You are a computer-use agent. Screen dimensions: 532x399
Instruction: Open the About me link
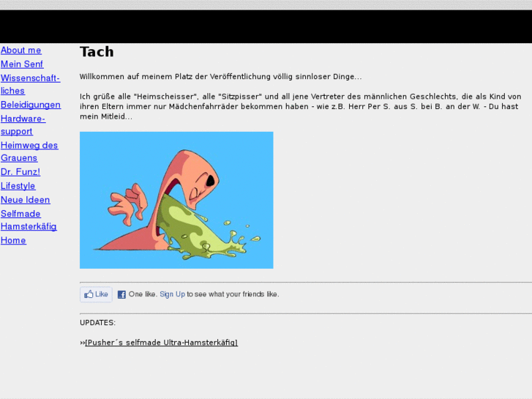(21, 51)
